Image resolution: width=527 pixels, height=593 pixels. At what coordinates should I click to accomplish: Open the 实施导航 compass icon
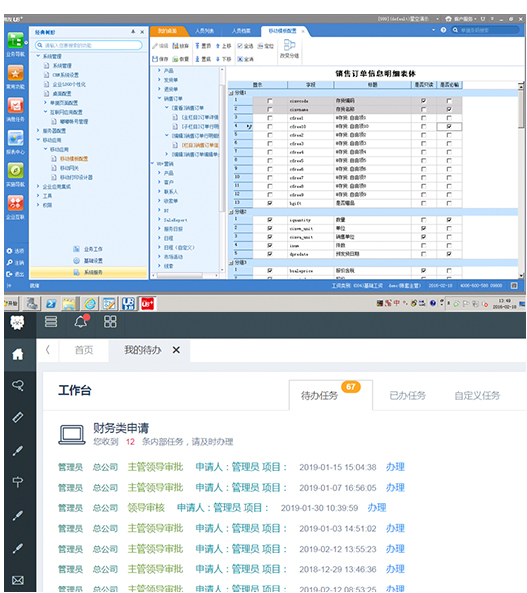(x=16, y=171)
